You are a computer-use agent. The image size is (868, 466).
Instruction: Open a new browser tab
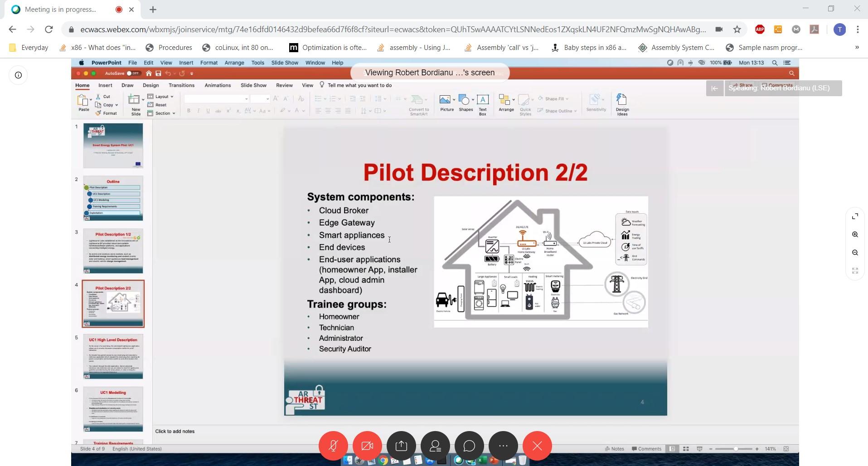(153, 10)
